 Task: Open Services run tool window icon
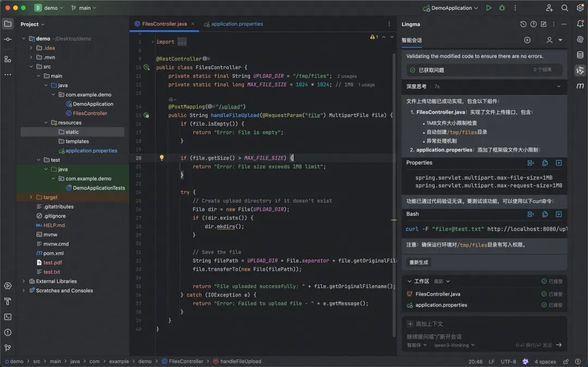[x=8, y=286]
